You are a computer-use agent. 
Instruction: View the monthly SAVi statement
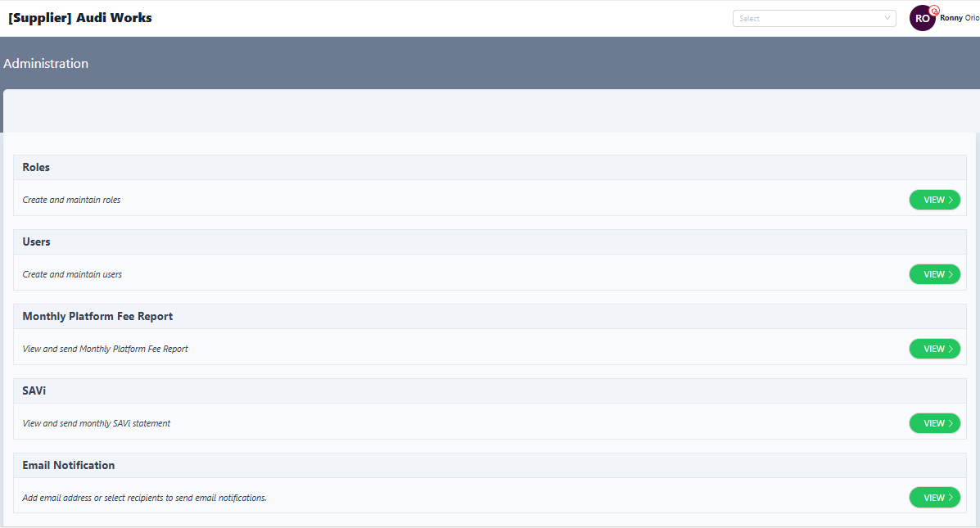pyautogui.click(x=934, y=422)
